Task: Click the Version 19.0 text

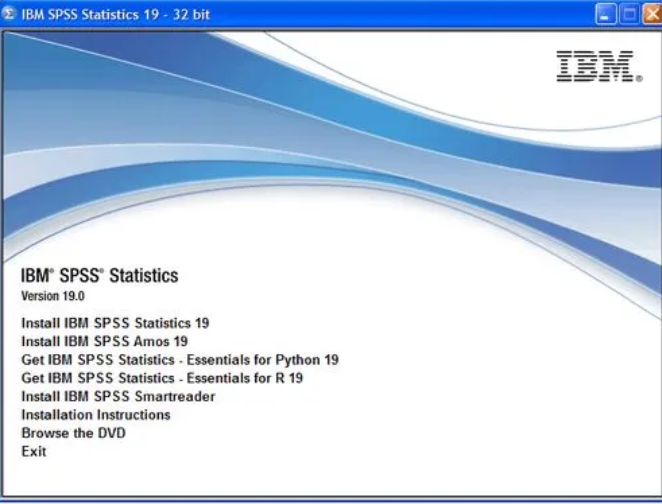Action: click(x=53, y=296)
